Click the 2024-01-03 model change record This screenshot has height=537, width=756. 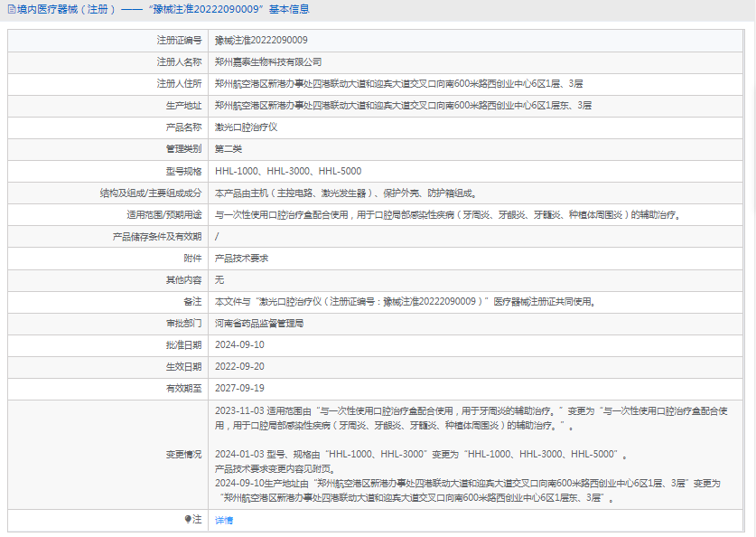[421, 454]
